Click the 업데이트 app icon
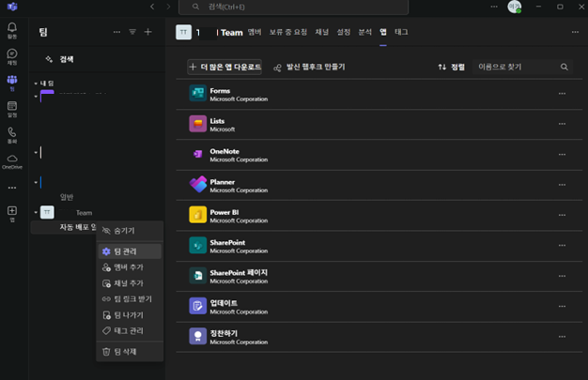The image size is (588, 380). tap(197, 306)
